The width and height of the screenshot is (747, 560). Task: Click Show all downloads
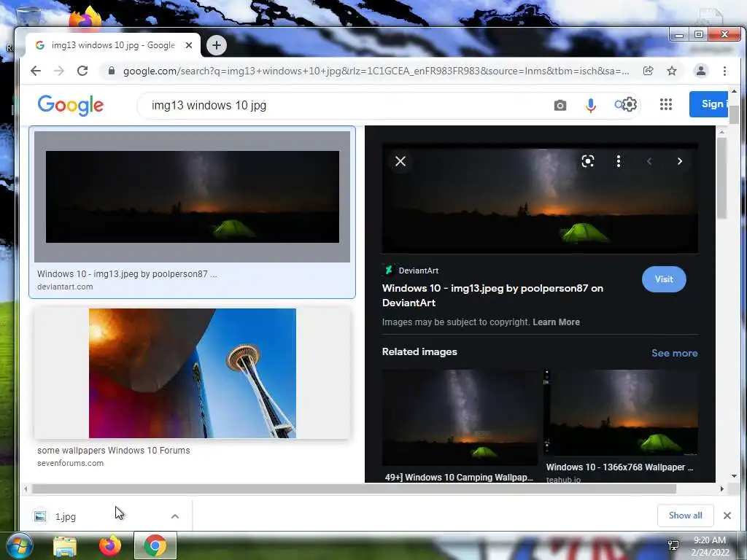685,516
